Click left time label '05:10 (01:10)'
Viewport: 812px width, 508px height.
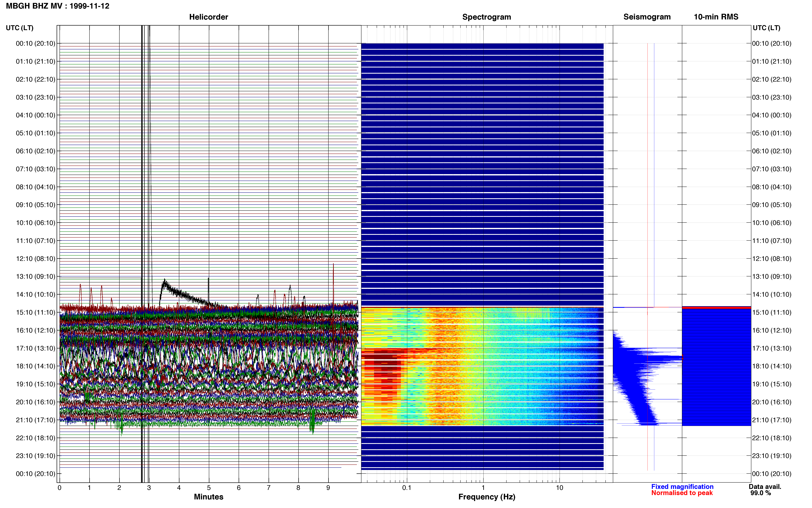[x=36, y=133]
